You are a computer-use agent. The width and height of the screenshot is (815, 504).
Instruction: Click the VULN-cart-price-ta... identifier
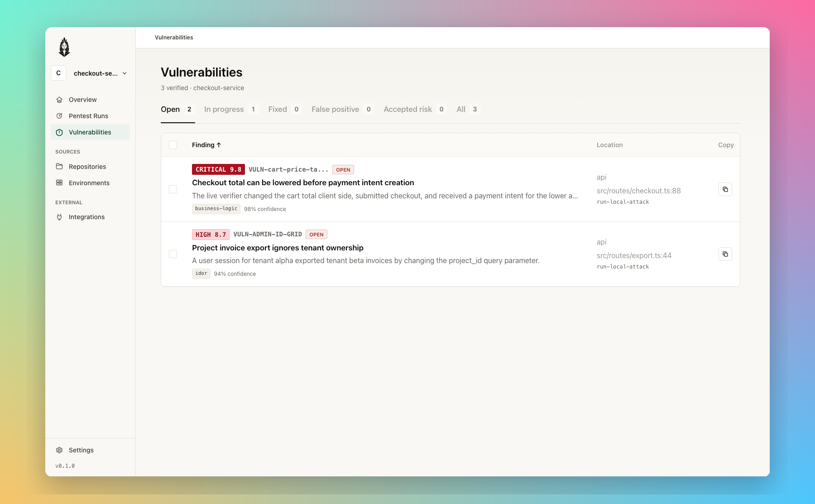(288, 169)
